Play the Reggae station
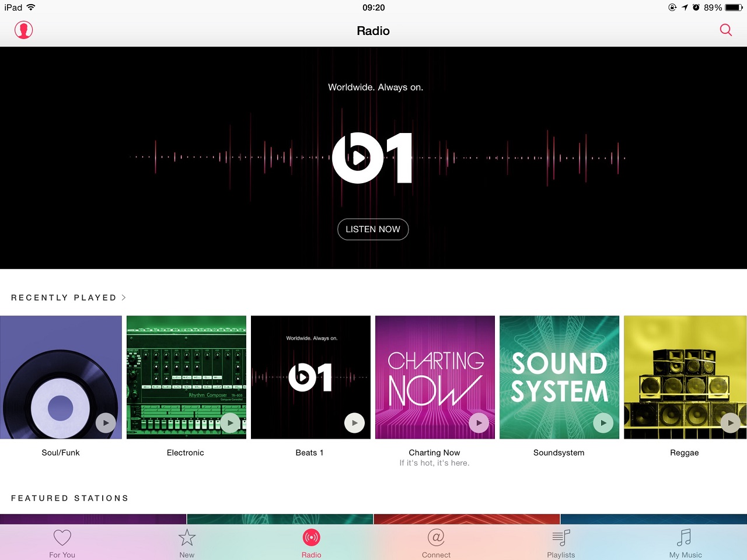The image size is (747, 560). coord(731,423)
